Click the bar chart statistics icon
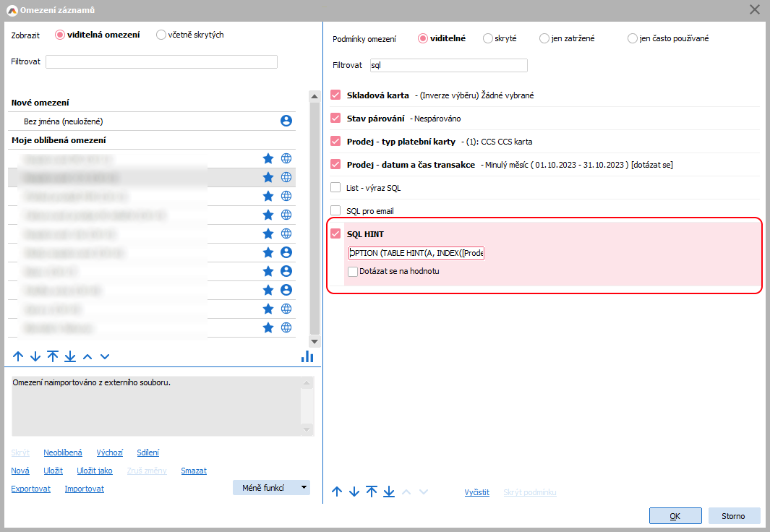Viewport: 770px width, 532px height. coord(307,356)
